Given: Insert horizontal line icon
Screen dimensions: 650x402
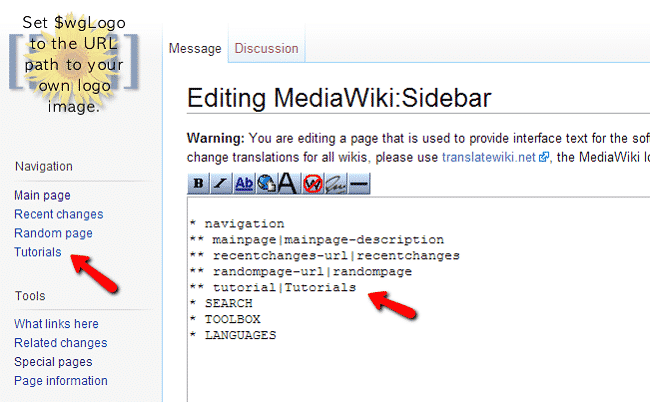Looking at the screenshot, I should coord(358,183).
